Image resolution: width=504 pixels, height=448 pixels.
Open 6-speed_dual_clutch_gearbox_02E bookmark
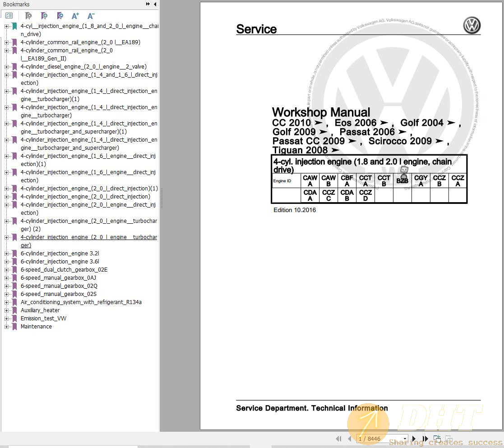click(64, 270)
